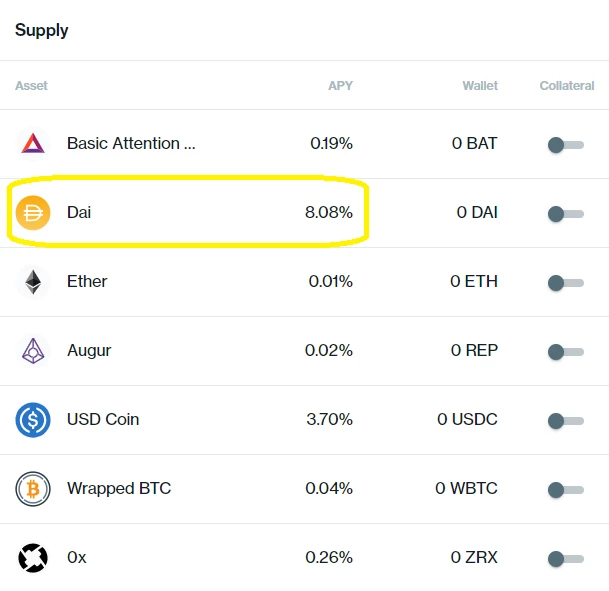The width and height of the screenshot is (609, 591).
Task: Click the Ether diamond icon
Action: tap(33, 282)
